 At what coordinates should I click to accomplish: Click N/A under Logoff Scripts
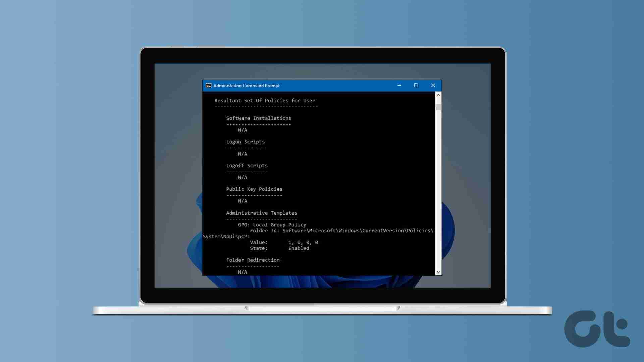click(242, 177)
